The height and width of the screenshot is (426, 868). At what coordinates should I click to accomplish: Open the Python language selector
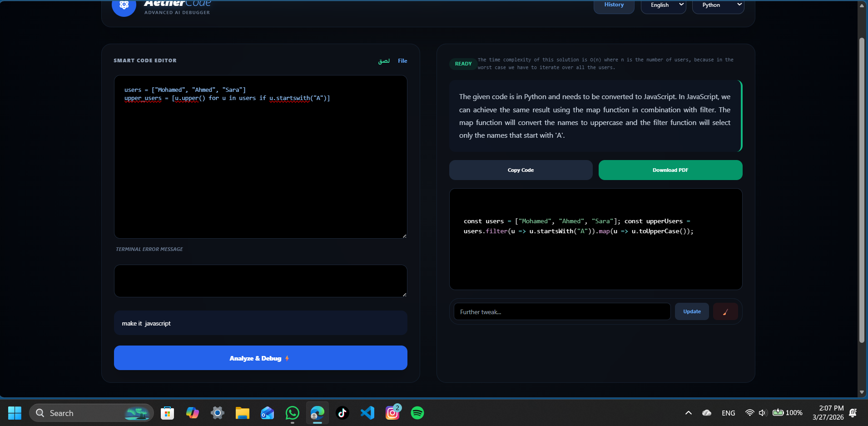(718, 5)
